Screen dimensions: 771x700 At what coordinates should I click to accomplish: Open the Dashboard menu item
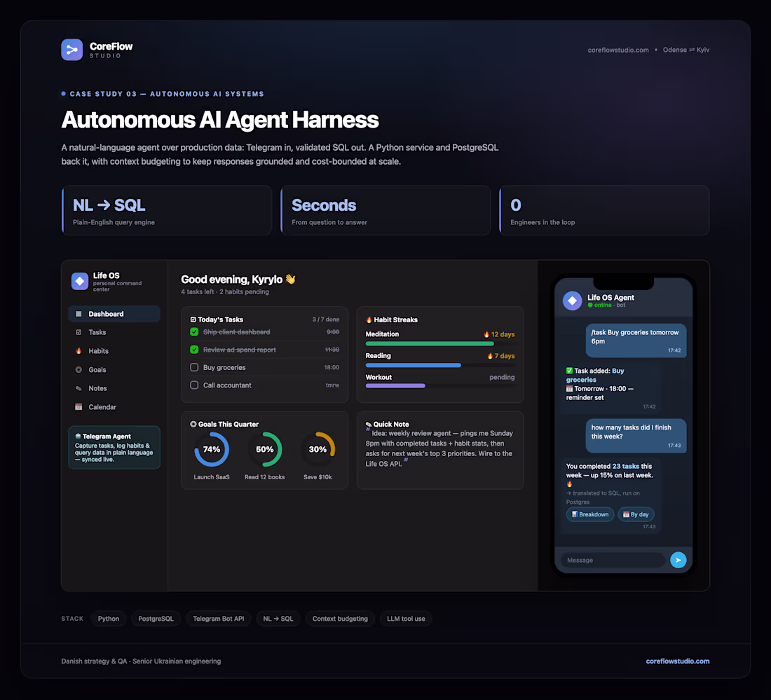coord(114,314)
